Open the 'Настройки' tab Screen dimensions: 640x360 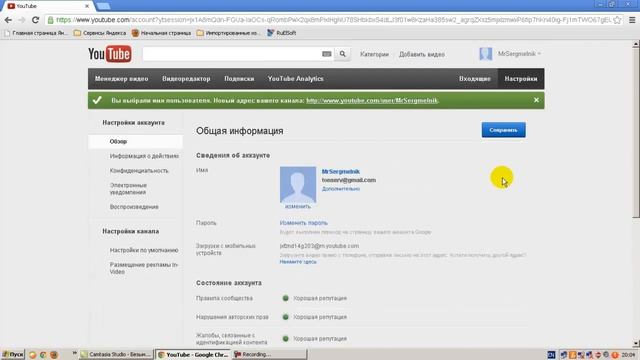click(521, 78)
